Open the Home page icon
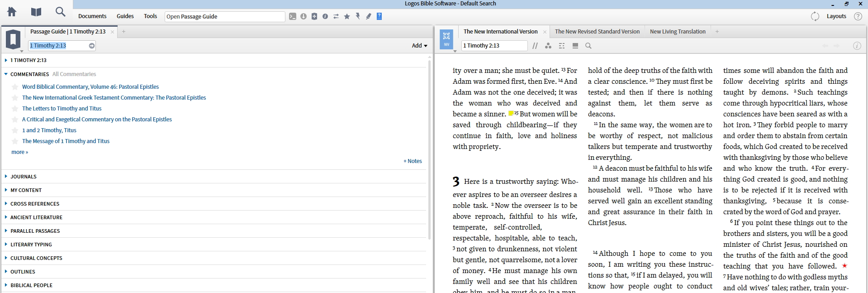Viewport: 868px width, 293px height. point(12,12)
